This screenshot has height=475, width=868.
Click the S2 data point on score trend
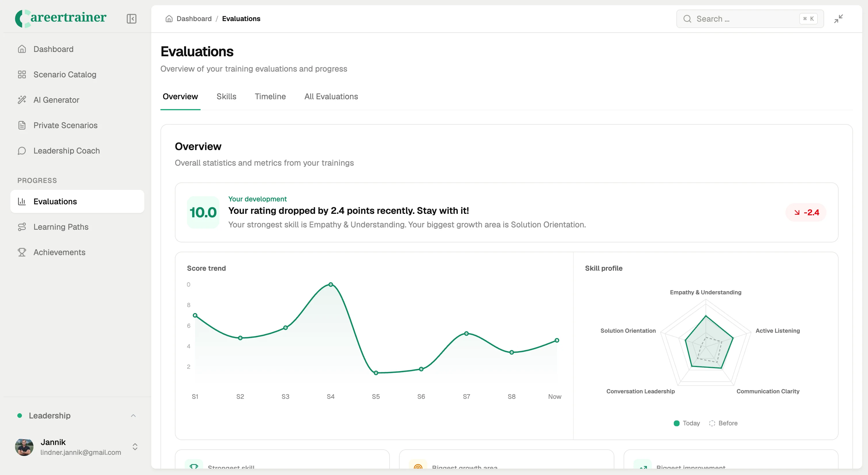(240, 338)
